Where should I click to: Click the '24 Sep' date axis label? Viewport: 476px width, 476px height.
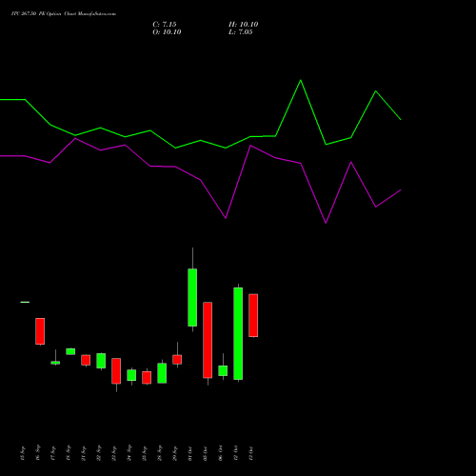129,453
